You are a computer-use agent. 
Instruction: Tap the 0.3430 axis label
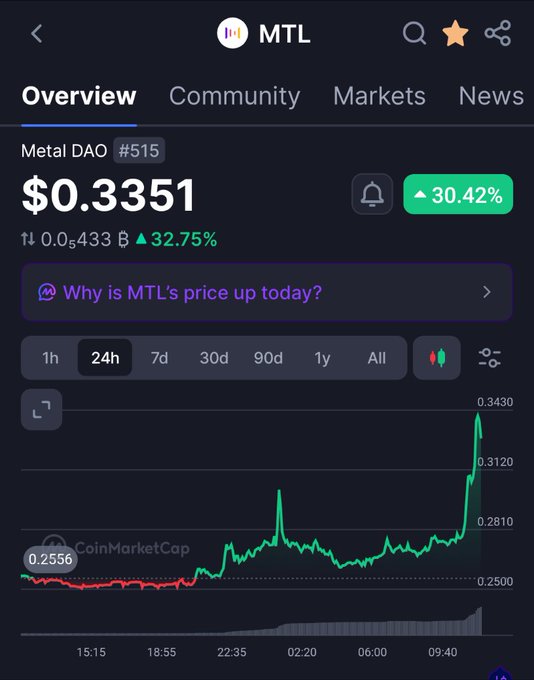[495, 402]
